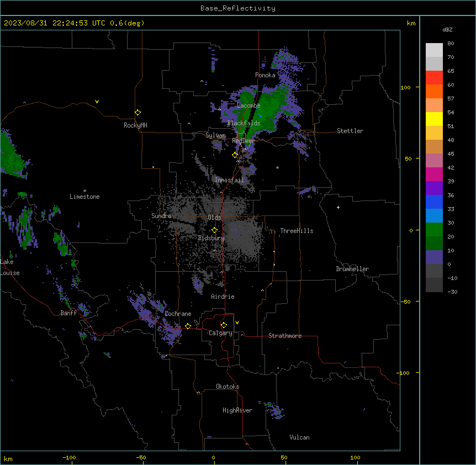This screenshot has height=465, width=476.
Task: Click the Vulcan city label
Action: (x=300, y=437)
